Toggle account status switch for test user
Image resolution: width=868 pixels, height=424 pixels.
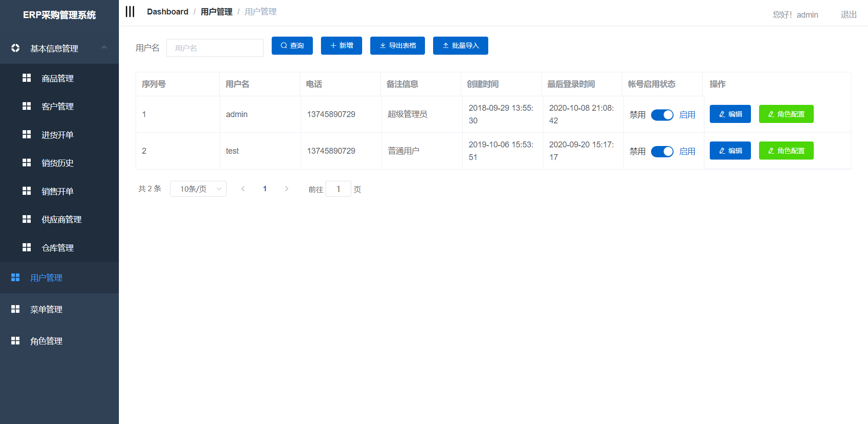click(662, 151)
